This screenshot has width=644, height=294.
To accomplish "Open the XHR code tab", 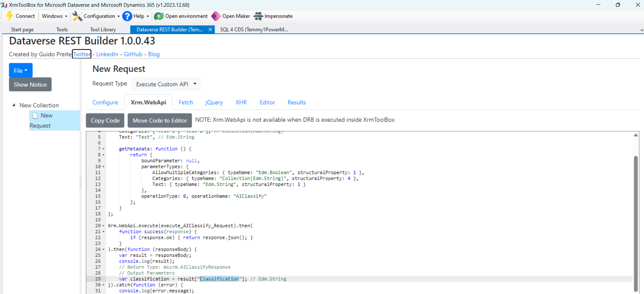I will tap(241, 102).
